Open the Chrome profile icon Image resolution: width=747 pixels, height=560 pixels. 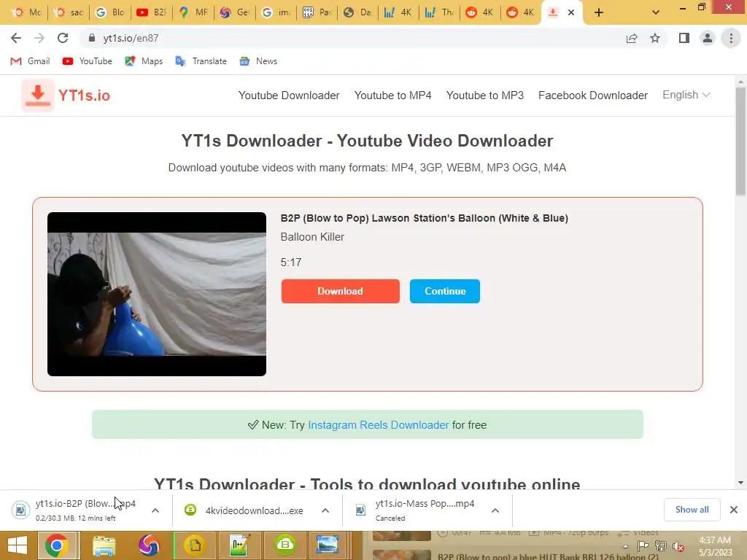(x=708, y=38)
